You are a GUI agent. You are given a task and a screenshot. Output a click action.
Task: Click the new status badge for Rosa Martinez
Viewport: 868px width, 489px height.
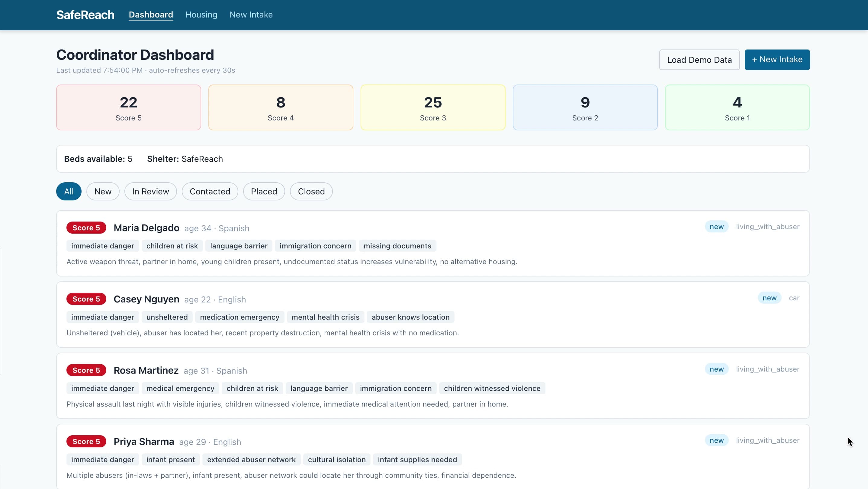716,369
